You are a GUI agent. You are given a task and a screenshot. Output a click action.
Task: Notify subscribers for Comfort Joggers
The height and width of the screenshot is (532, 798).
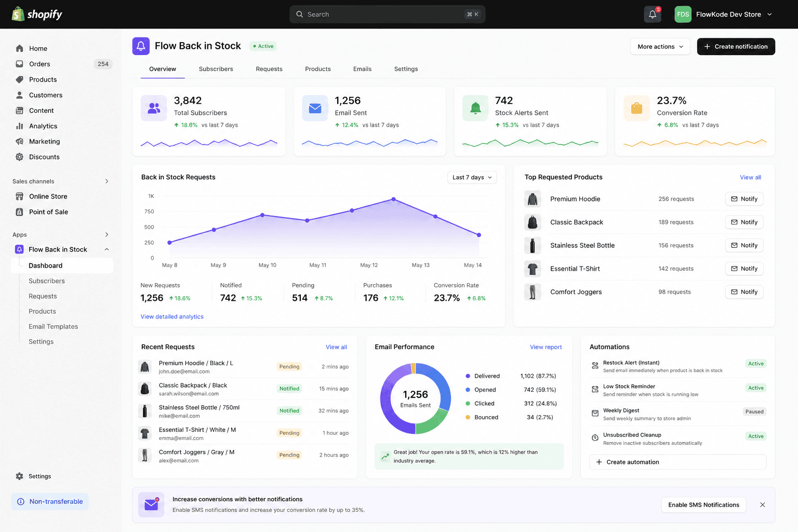coord(744,292)
